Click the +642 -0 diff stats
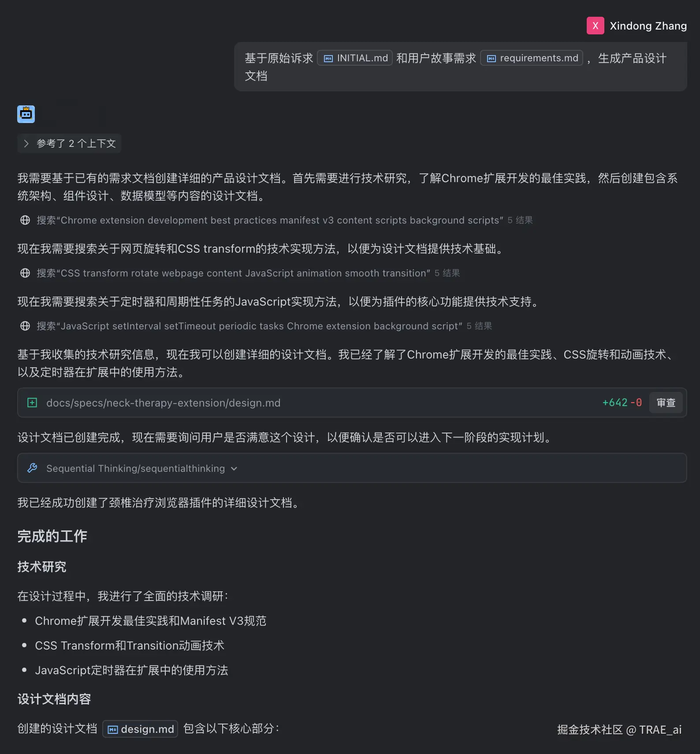700x754 pixels. point(622,403)
